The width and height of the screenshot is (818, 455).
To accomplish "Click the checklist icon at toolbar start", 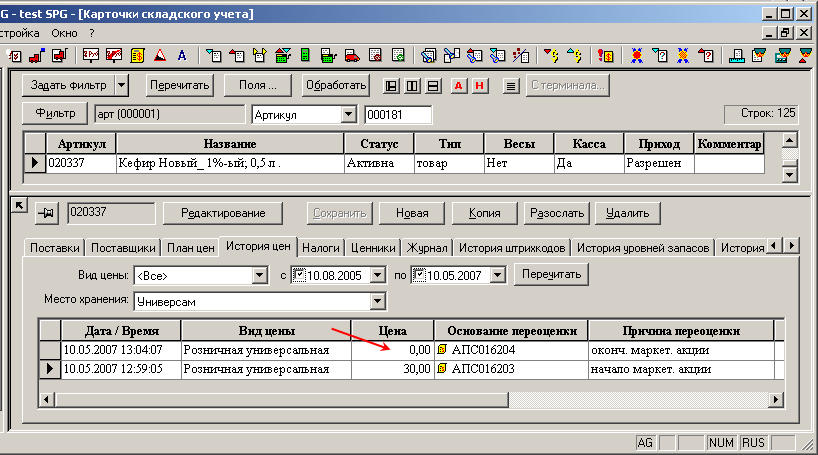I will [15, 55].
